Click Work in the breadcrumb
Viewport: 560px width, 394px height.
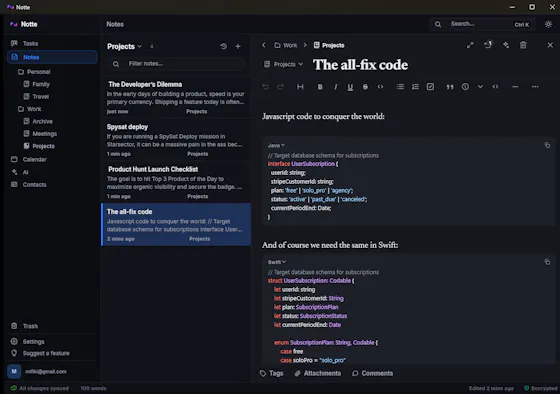click(286, 45)
